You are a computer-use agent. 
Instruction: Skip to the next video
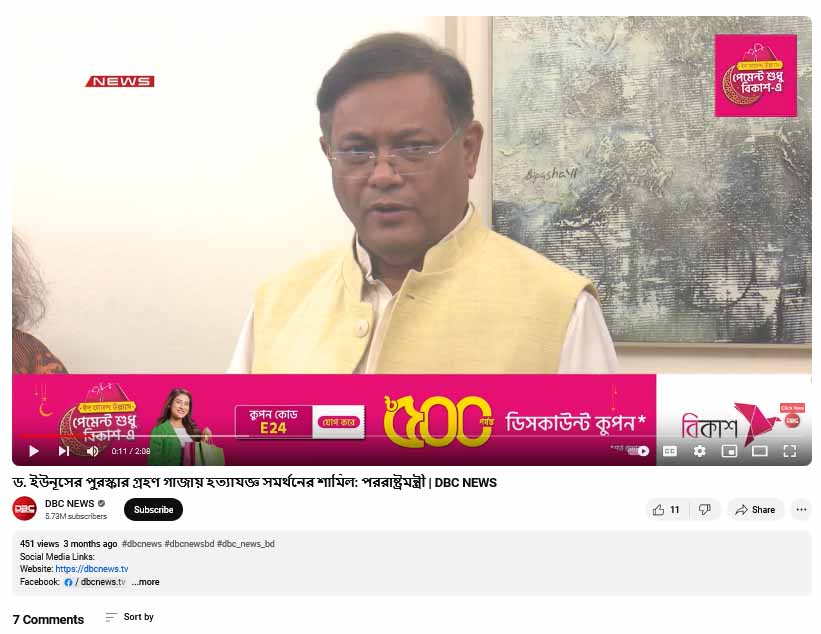coord(64,451)
